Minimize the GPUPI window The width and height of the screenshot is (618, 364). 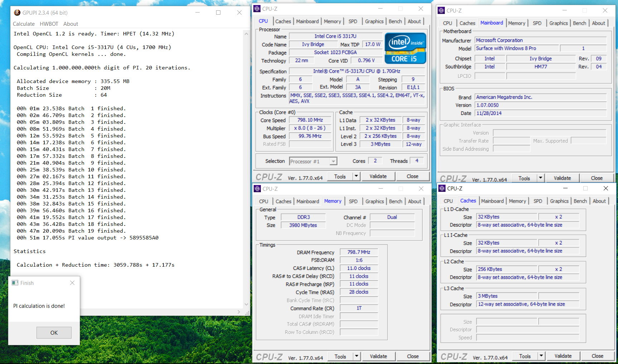[x=198, y=13]
